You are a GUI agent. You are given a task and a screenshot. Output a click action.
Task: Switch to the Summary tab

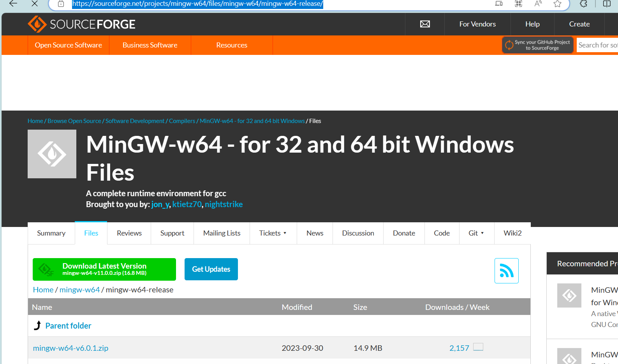[51, 233]
